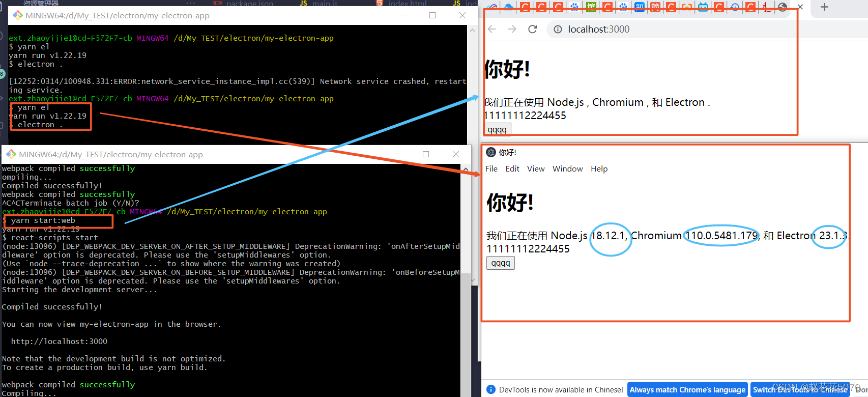The image size is (868, 397).
Task: Click upper terminal scrollbar up arrow
Action: [472, 30]
